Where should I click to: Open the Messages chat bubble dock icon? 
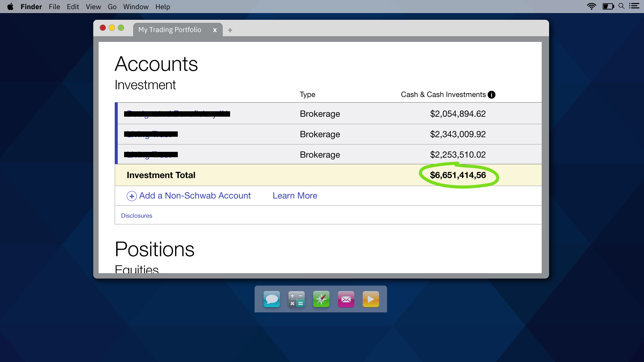point(272,299)
